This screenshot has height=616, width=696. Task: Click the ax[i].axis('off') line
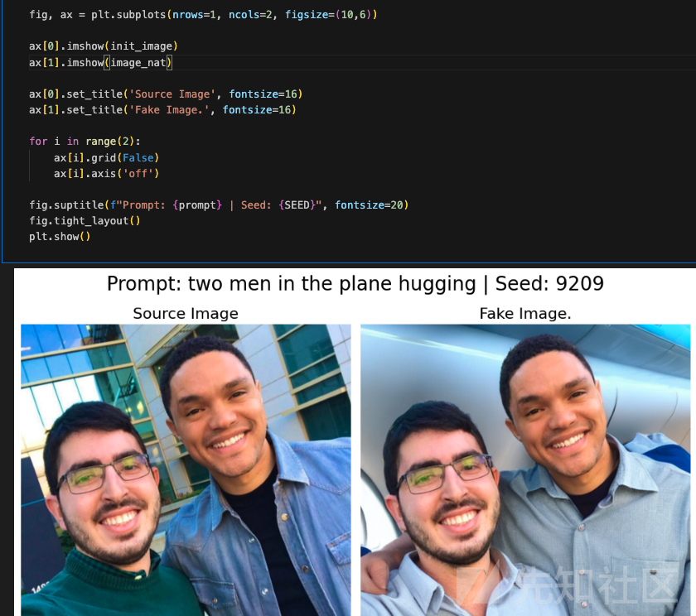pyautogui.click(x=106, y=173)
